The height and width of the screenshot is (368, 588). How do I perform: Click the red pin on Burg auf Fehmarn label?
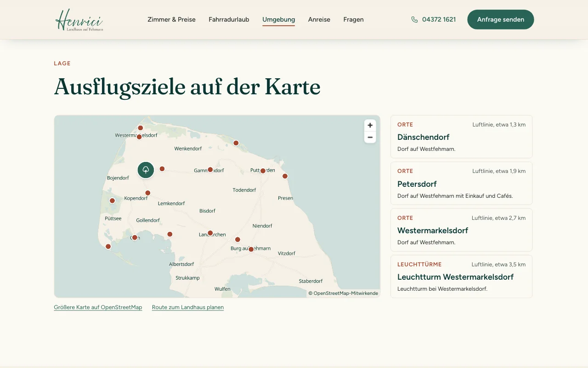(251, 249)
